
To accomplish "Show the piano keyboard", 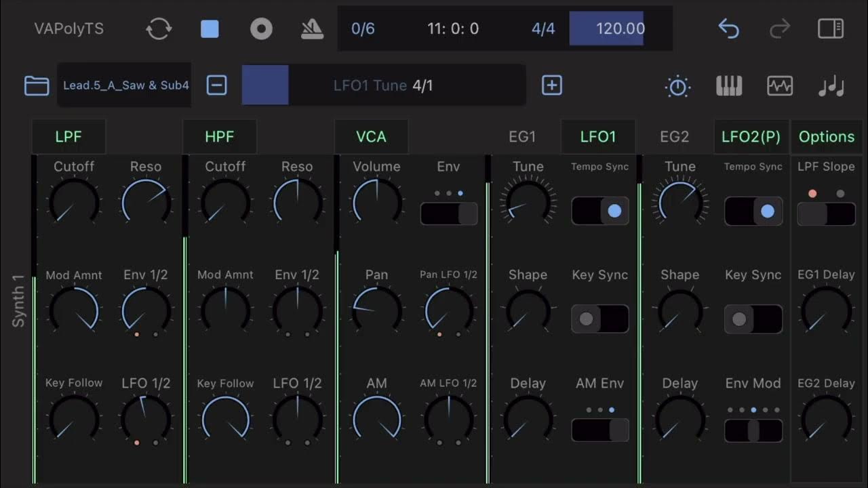I will coord(729,86).
